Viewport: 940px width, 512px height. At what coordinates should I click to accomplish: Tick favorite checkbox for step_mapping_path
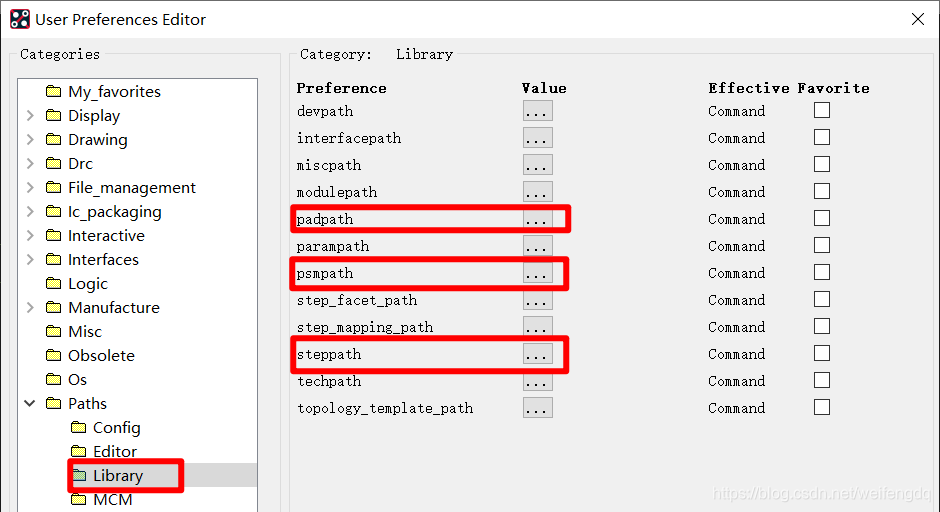[x=822, y=326]
